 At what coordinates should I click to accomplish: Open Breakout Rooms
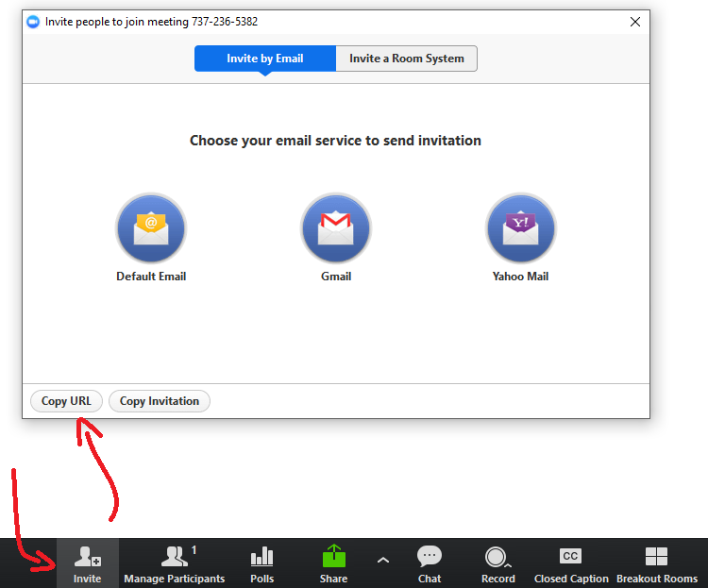[656, 563]
